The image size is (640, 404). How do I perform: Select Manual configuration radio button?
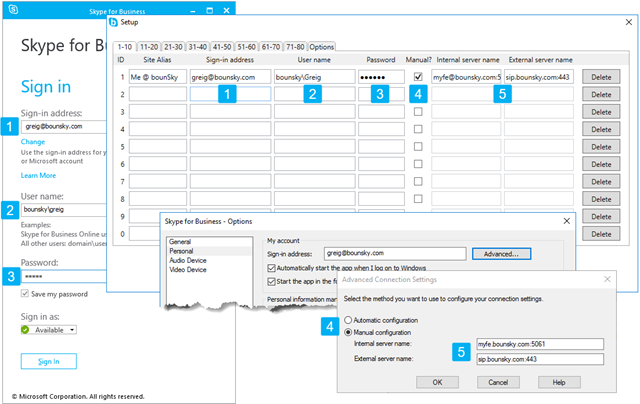point(348,332)
